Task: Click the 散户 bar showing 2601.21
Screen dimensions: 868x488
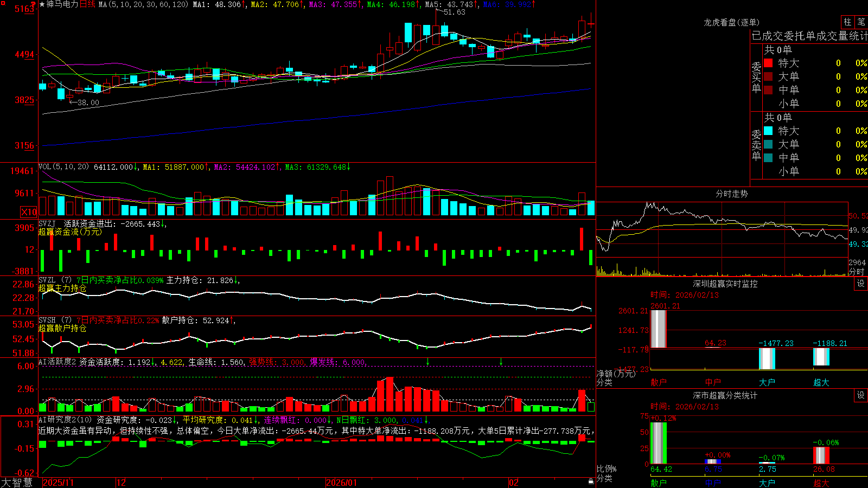Action: (658, 329)
